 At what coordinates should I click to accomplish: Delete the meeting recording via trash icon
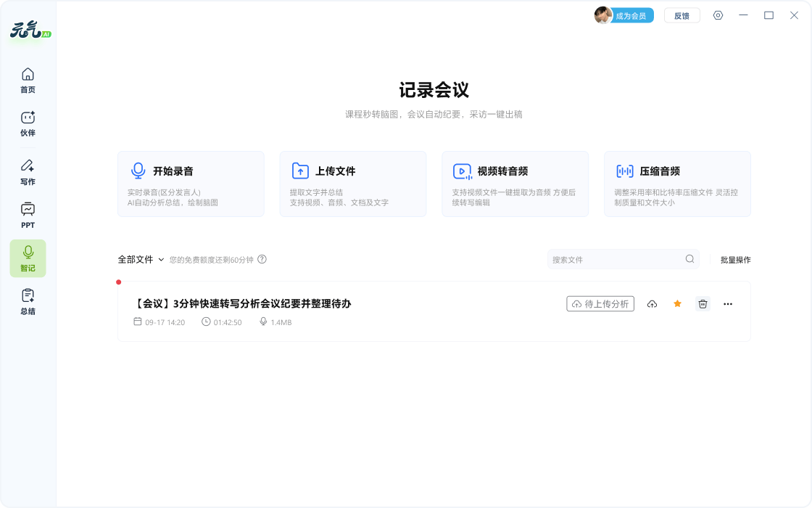tap(703, 304)
